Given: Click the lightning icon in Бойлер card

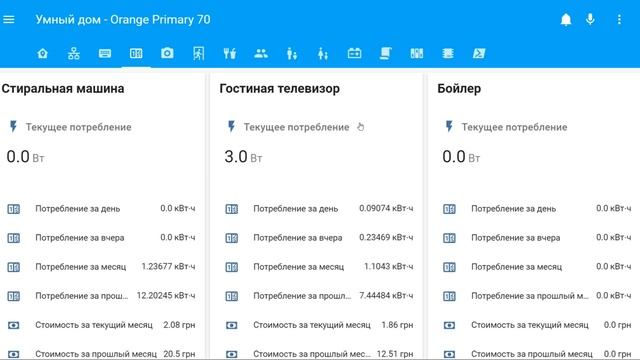Looking at the screenshot, I should pos(449,127).
